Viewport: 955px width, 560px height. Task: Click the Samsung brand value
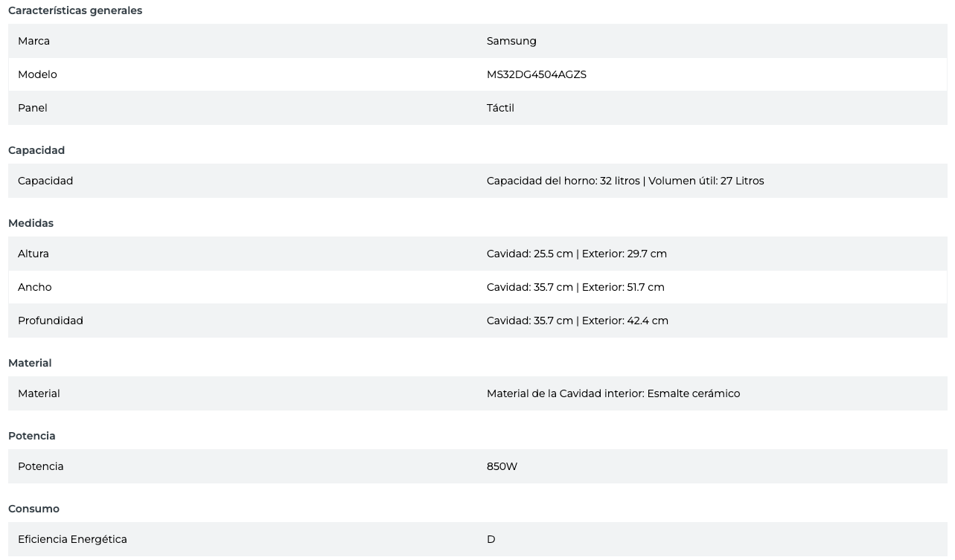point(511,41)
